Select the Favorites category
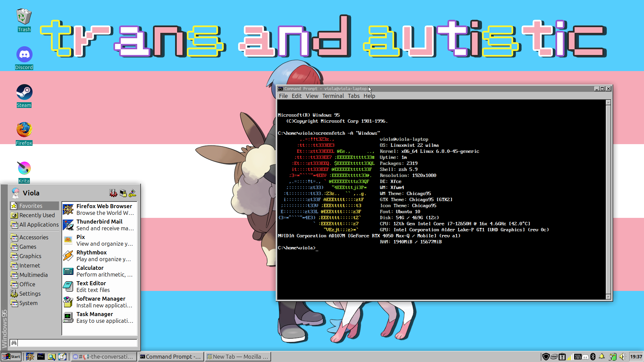 35,206
